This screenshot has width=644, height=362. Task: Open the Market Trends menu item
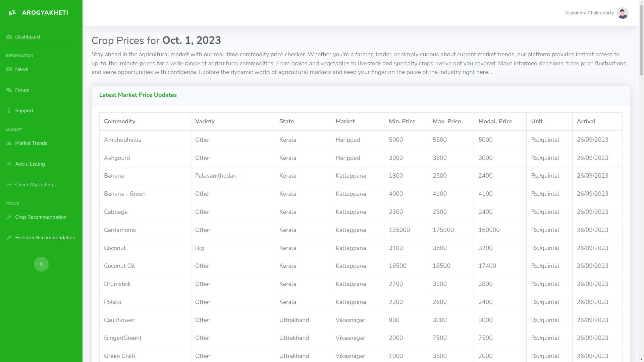tap(31, 143)
